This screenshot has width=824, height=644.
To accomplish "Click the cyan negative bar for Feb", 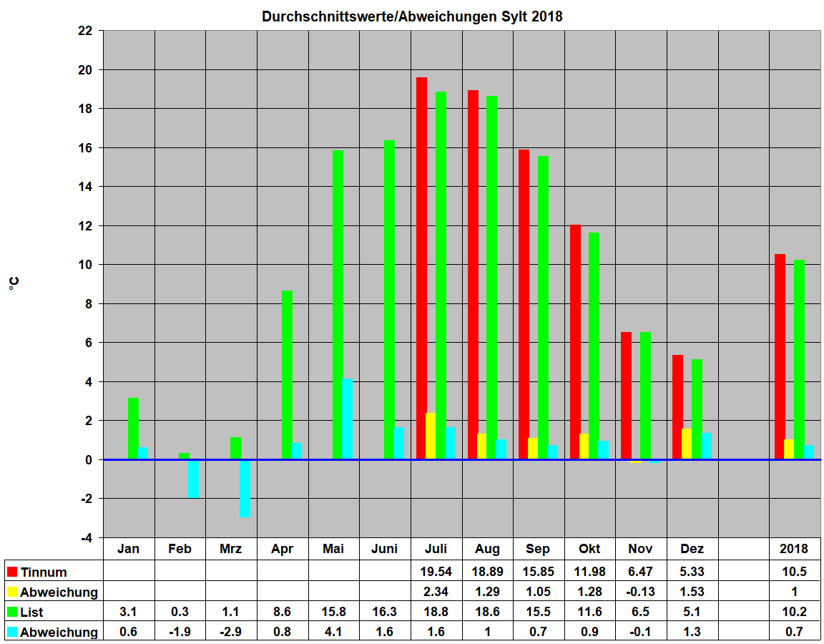I will click(x=193, y=478).
